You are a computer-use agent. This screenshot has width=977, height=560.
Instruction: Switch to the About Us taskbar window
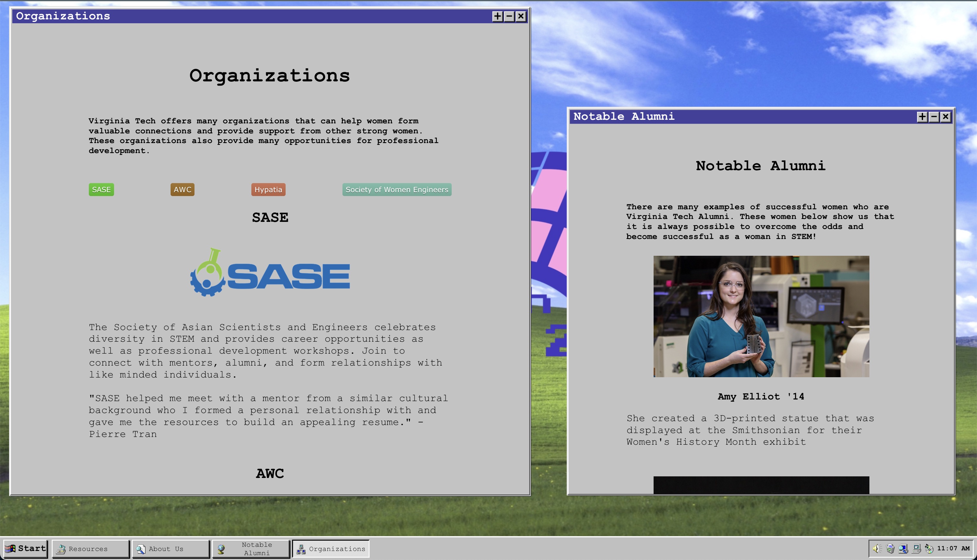(171, 549)
